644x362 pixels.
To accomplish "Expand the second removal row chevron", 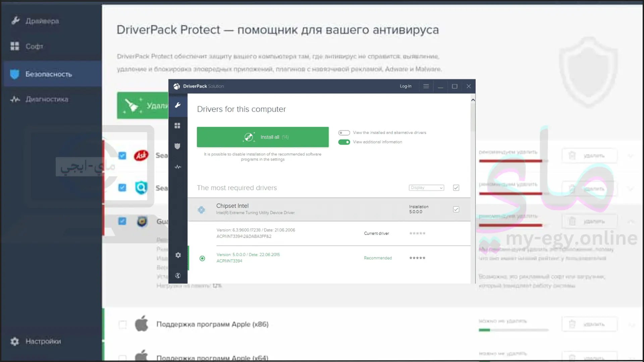I will pos(631,189).
